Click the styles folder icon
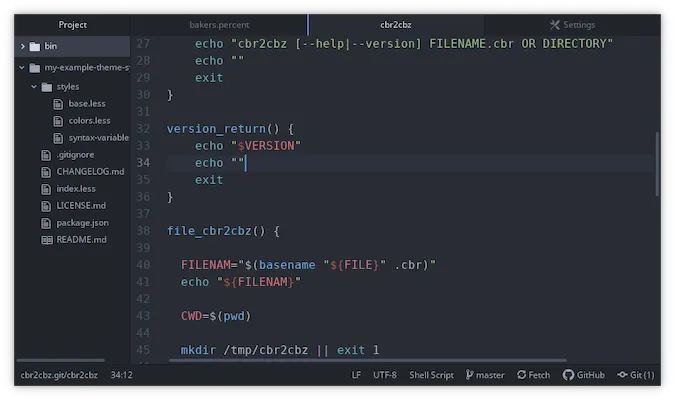Screen dimensions: 675x400 (46, 87)
